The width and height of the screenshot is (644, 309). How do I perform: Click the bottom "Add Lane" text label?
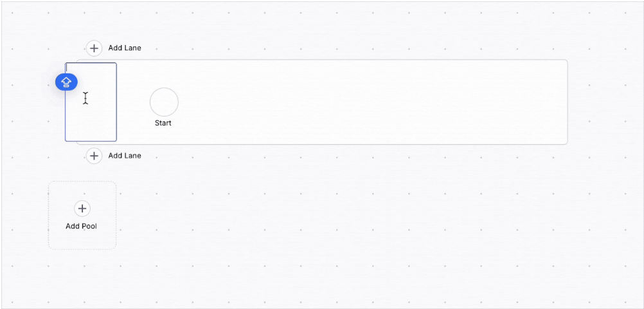[x=125, y=156]
